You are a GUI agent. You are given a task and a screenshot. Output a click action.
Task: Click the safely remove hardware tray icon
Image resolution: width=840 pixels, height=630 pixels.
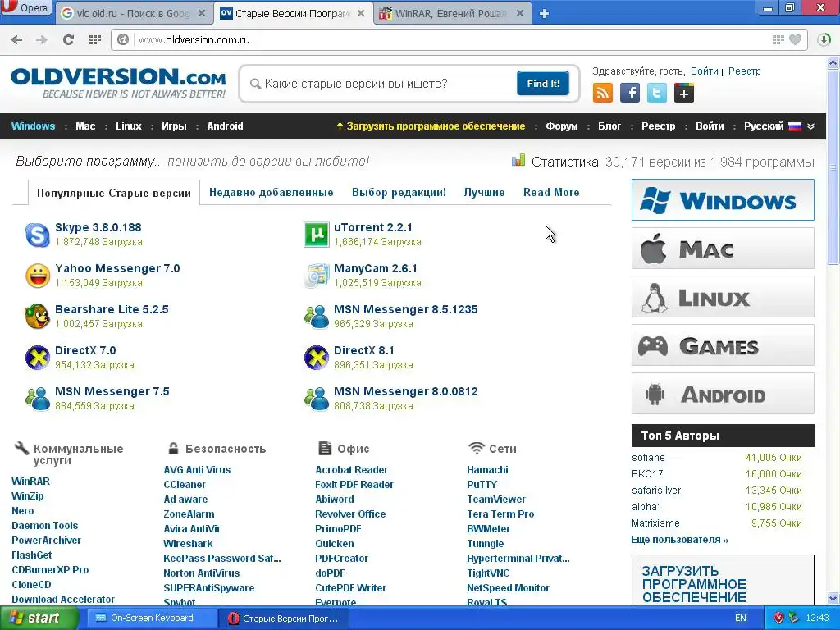tap(793, 618)
